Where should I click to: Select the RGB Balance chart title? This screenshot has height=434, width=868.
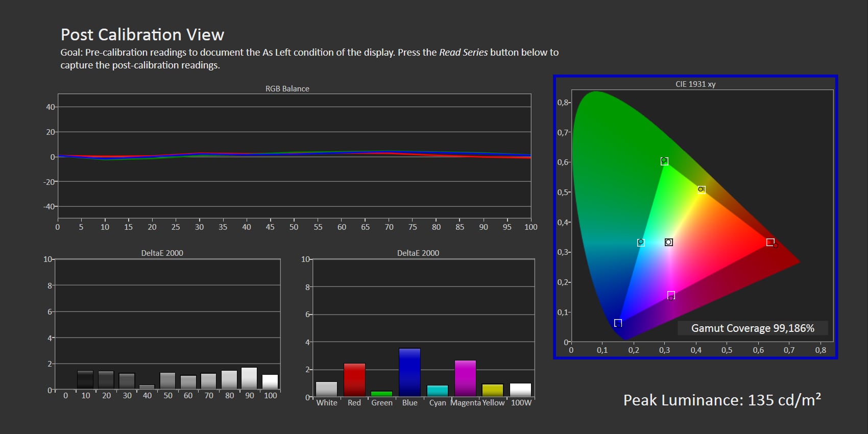click(287, 88)
